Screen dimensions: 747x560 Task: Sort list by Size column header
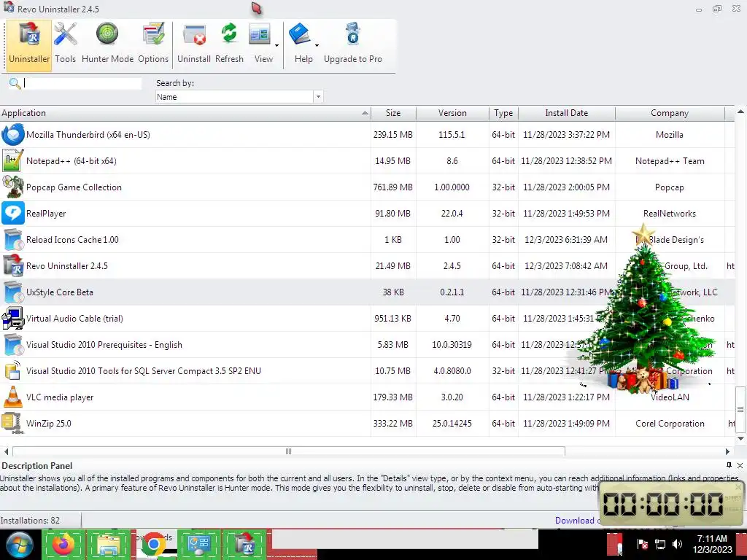pos(393,113)
